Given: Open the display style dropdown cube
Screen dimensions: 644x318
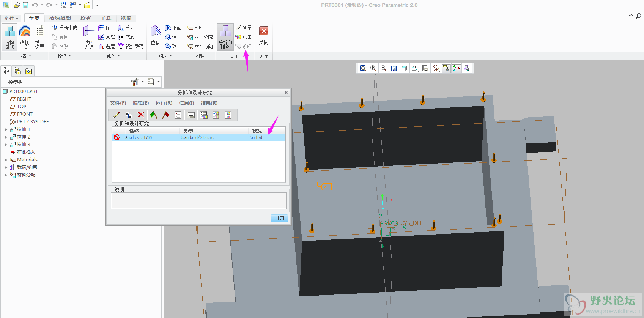Looking at the screenshot, I should click(405, 68).
